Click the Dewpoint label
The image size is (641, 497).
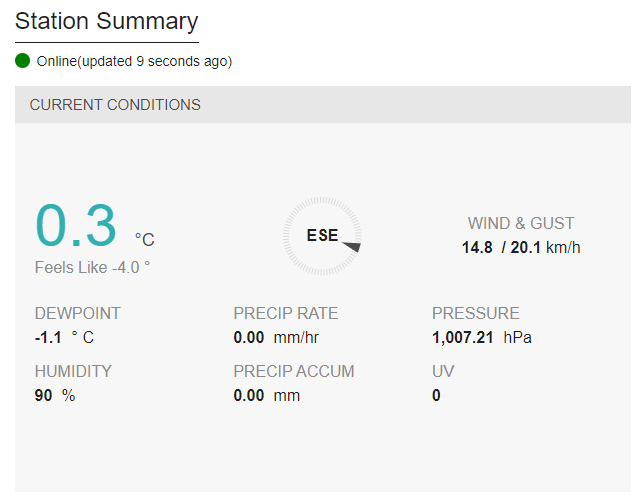click(78, 313)
